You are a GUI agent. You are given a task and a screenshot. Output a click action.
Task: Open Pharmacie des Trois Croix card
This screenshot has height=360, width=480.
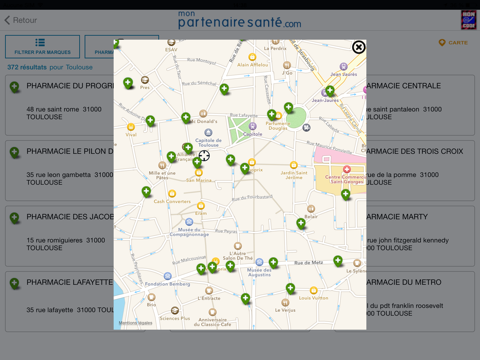tap(420, 171)
